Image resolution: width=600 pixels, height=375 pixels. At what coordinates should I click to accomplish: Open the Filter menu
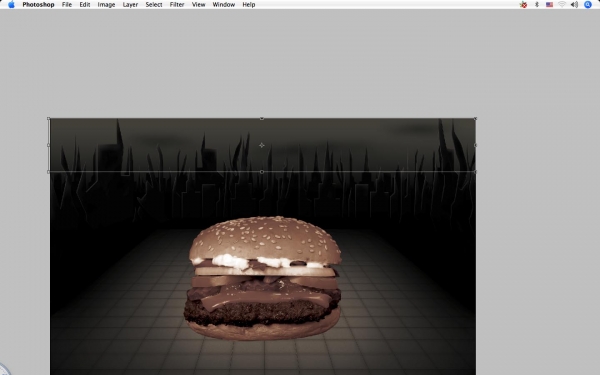point(177,5)
